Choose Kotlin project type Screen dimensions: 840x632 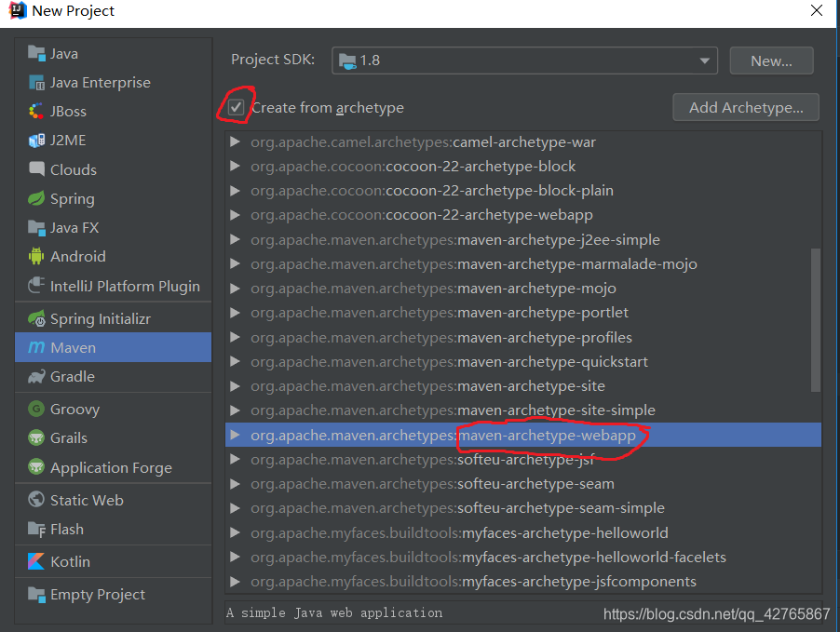[114, 561]
